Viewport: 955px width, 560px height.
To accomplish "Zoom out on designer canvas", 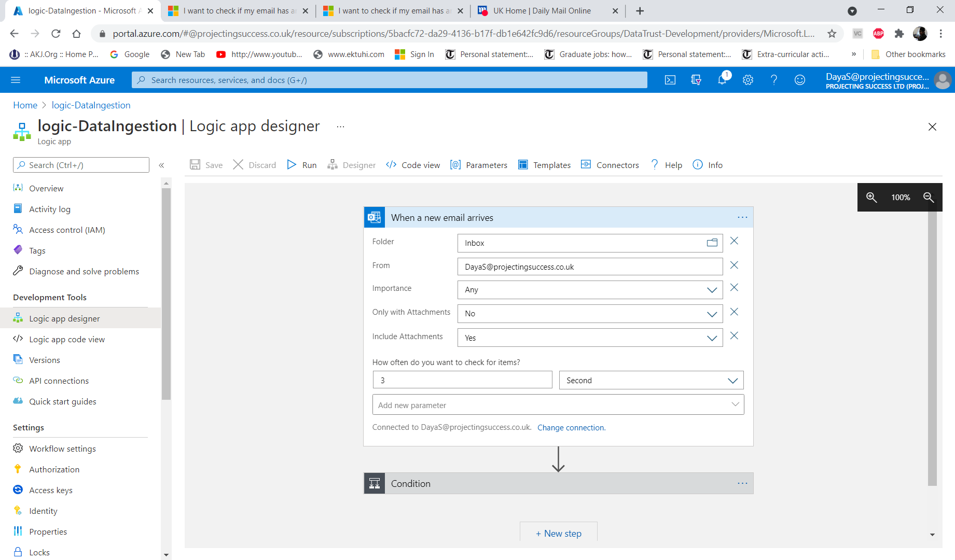I will [929, 197].
